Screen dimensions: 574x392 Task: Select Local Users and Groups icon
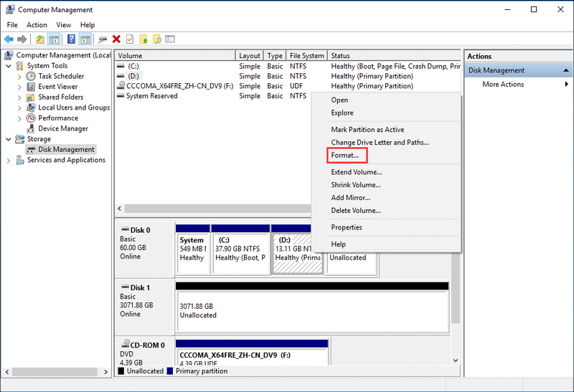31,107
